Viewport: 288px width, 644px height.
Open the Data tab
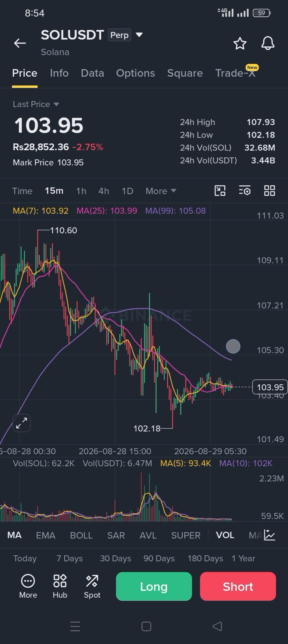[x=92, y=73]
